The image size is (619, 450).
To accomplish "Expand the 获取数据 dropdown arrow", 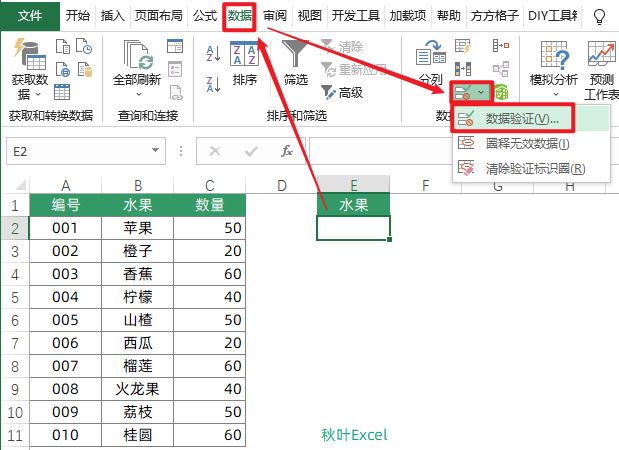I will pos(38,94).
